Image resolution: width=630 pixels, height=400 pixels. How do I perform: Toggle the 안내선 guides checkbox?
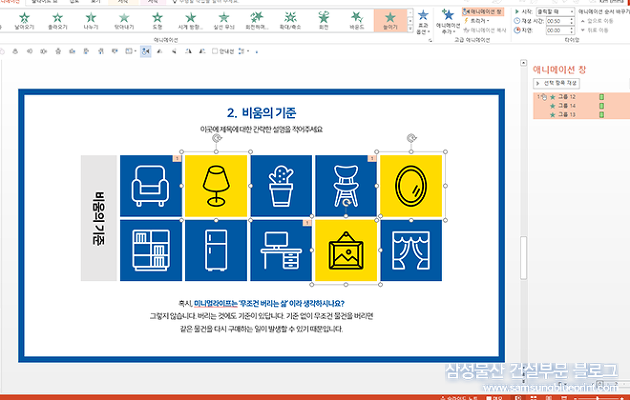(215, 51)
